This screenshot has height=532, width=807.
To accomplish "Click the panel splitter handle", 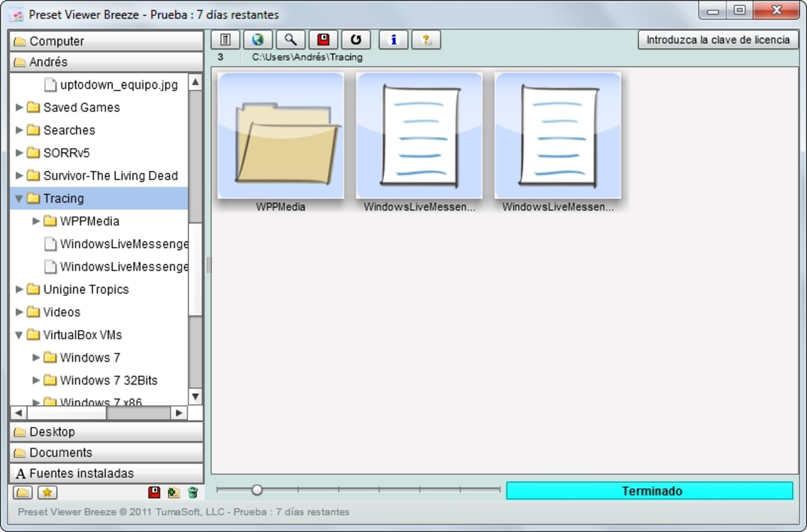I will pos(208,265).
